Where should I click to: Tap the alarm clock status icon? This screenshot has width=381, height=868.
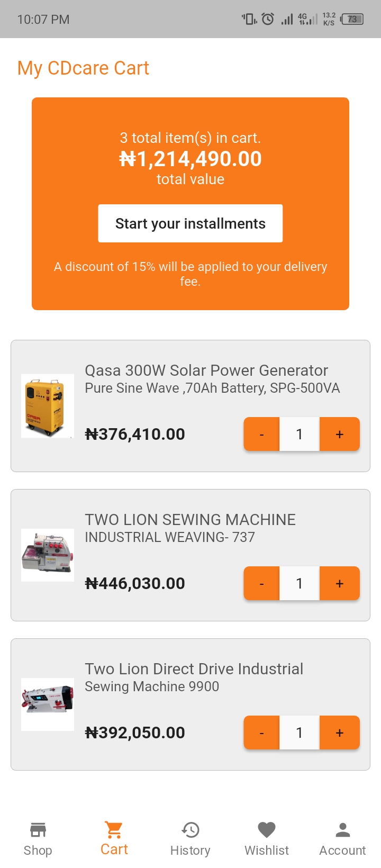click(x=268, y=20)
